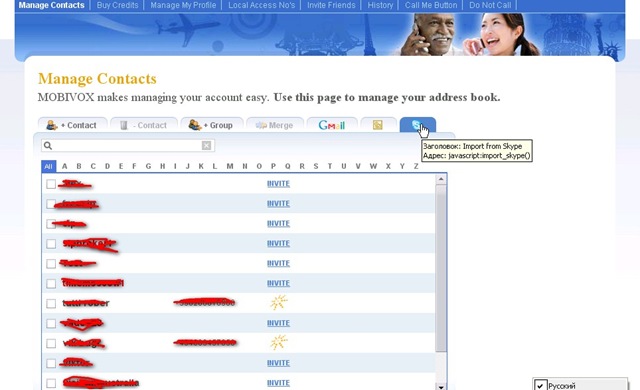
Task: Create a new group with + Group
Action: point(211,125)
